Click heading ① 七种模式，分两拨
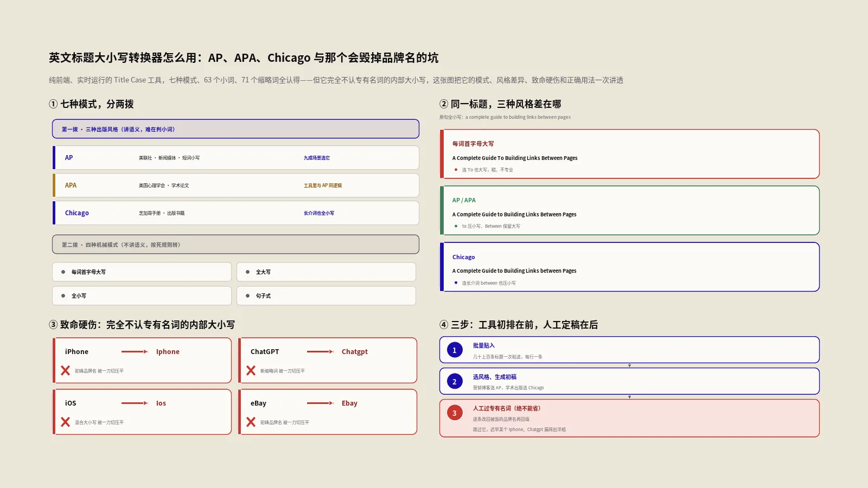 tap(91, 104)
